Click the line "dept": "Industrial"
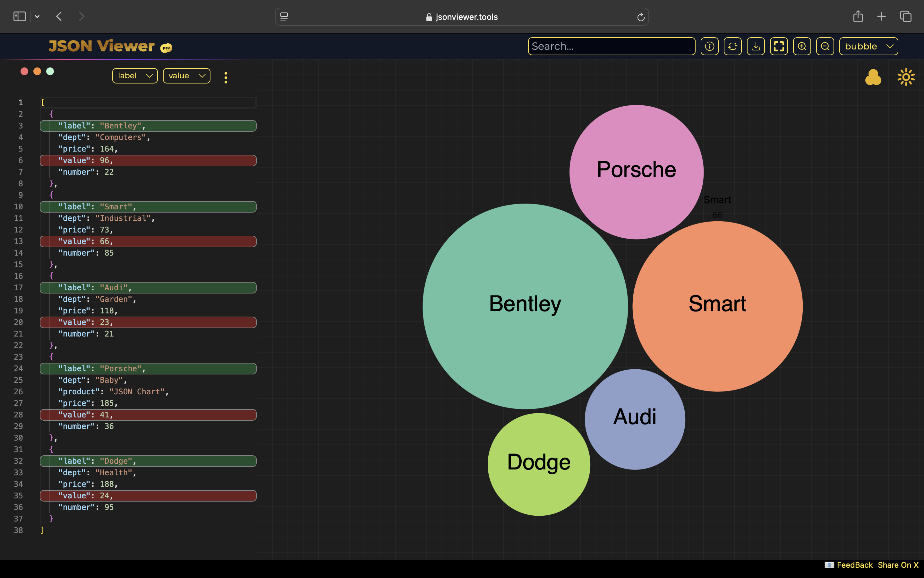Image resolution: width=924 pixels, height=578 pixels. pyautogui.click(x=106, y=218)
